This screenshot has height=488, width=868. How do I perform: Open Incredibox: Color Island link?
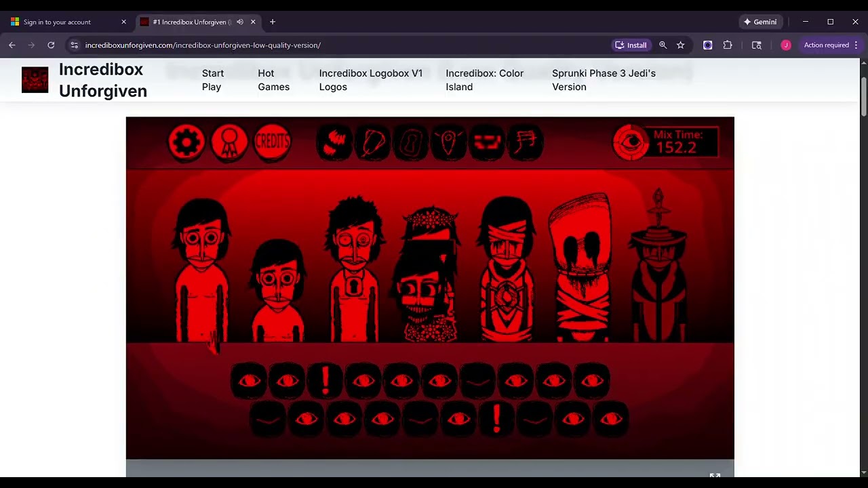click(x=485, y=80)
